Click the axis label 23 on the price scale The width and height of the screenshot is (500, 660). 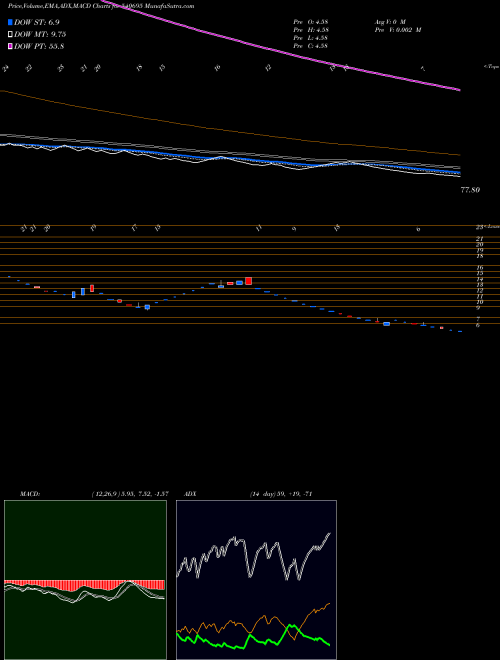coord(479,227)
